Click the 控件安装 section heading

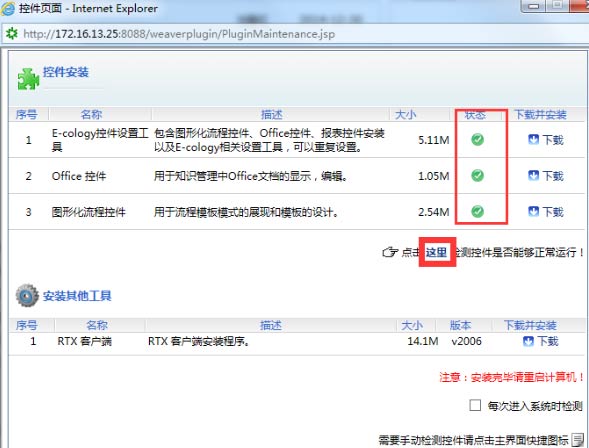click(x=66, y=72)
